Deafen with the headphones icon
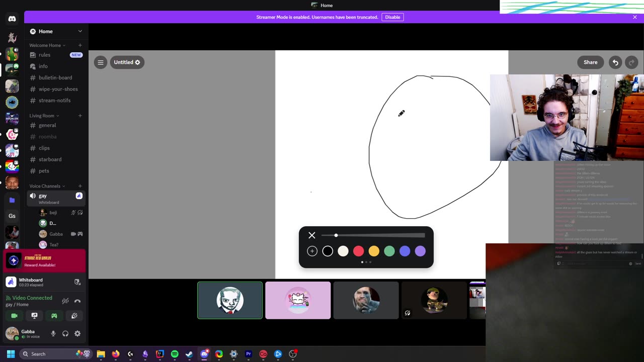This screenshot has width=644, height=362. point(65,333)
